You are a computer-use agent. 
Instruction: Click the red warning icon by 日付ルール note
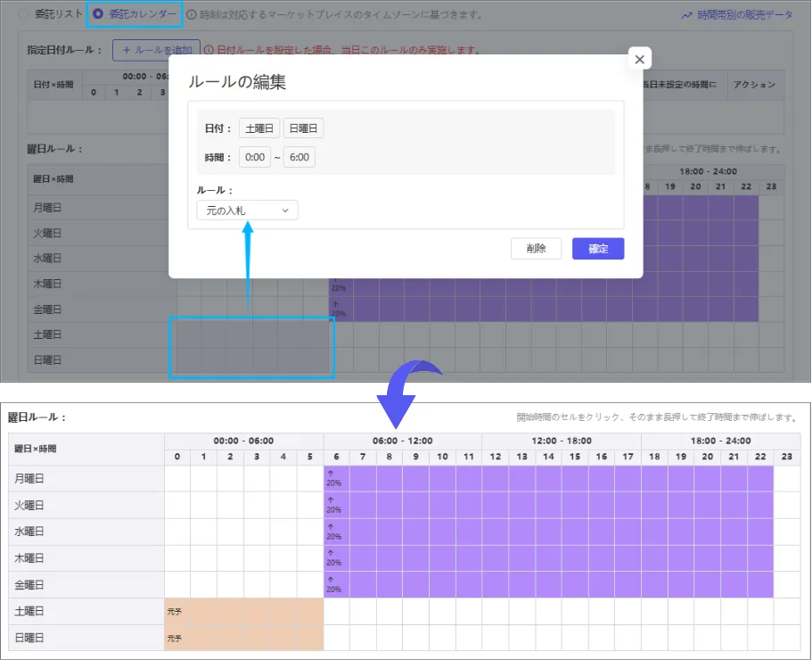pyautogui.click(x=209, y=50)
